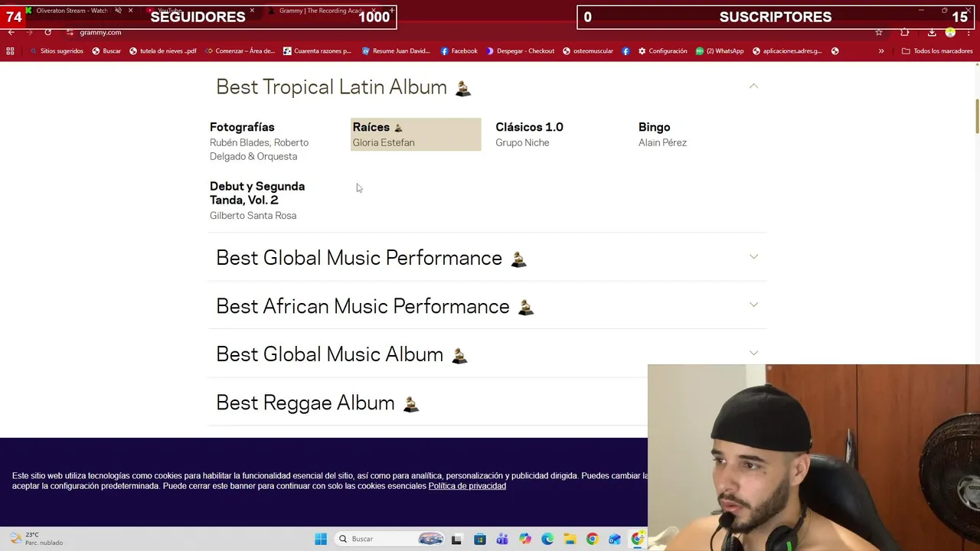Click the browser back arrow
980x551 pixels.
pos(11,32)
